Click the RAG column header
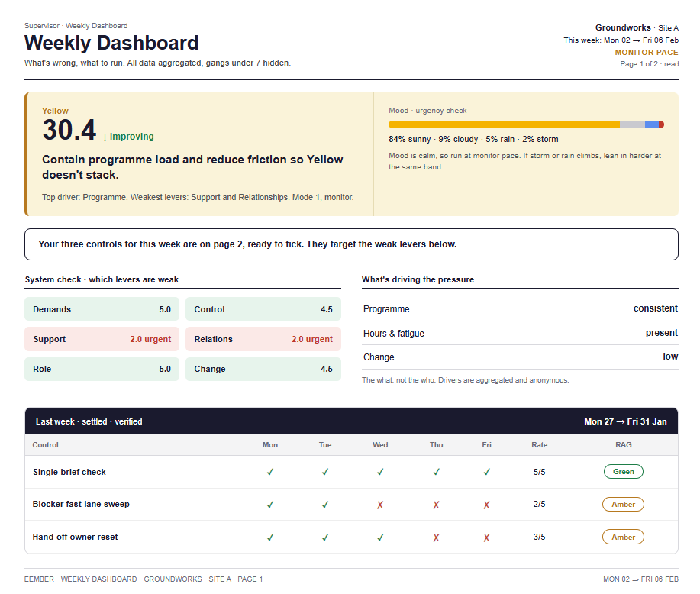 tap(623, 445)
